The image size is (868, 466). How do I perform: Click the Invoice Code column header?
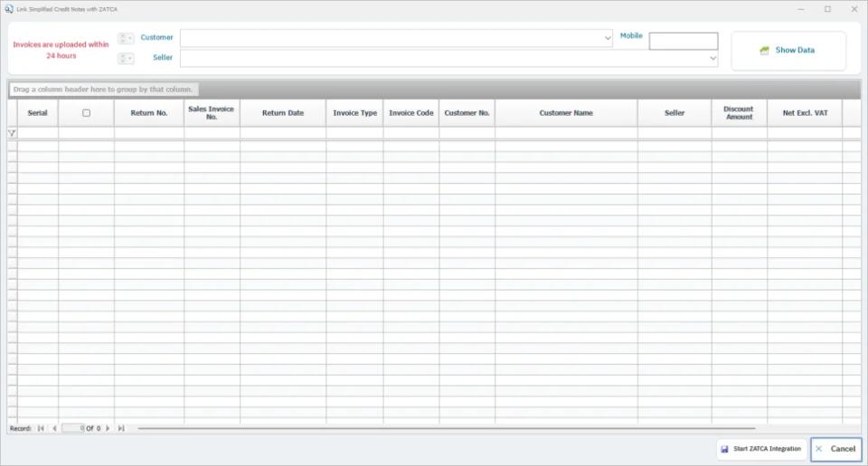click(x=411, y=113)
